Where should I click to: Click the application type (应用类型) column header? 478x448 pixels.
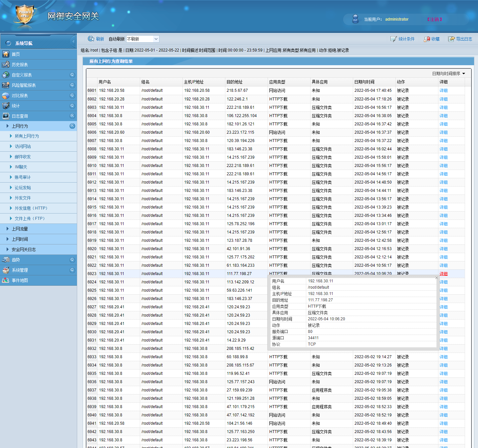[277, 82]
